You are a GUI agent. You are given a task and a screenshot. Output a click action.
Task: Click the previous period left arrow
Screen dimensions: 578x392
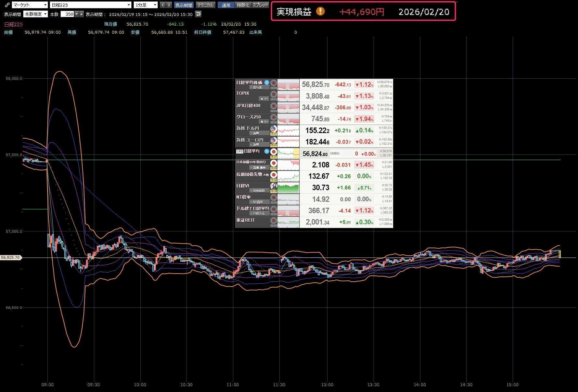pyautogui.click(x=163, y=5)
